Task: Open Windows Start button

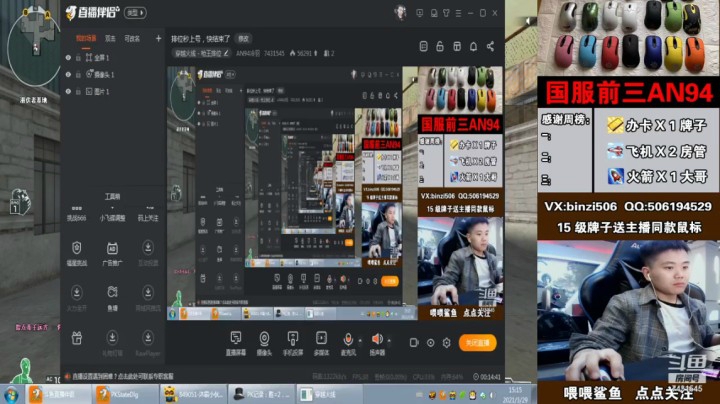Action: 11,394
